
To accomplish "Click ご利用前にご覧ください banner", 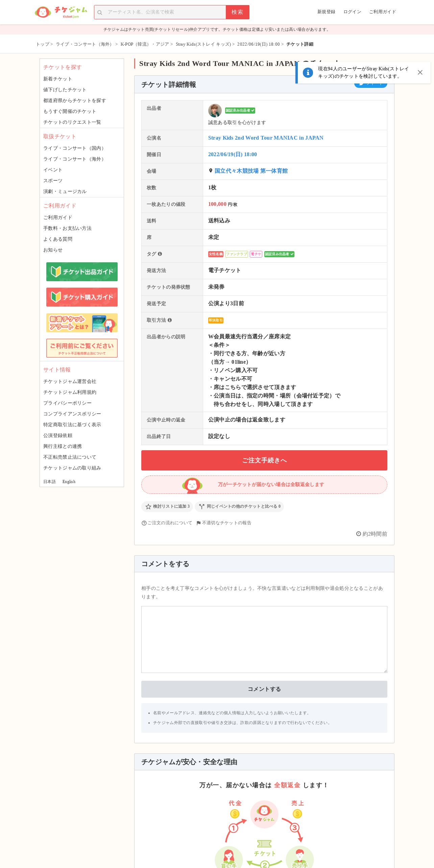I will [82, 348].
